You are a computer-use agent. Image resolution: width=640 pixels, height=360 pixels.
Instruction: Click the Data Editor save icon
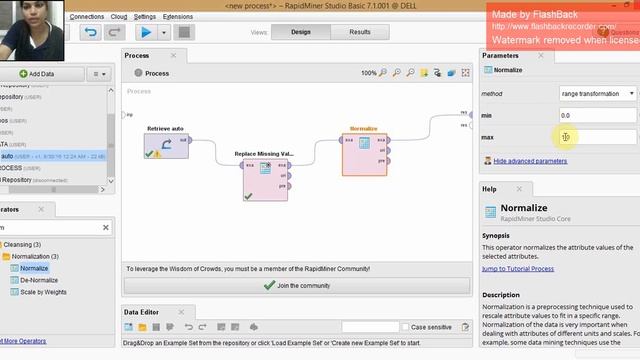coord(156,327)
